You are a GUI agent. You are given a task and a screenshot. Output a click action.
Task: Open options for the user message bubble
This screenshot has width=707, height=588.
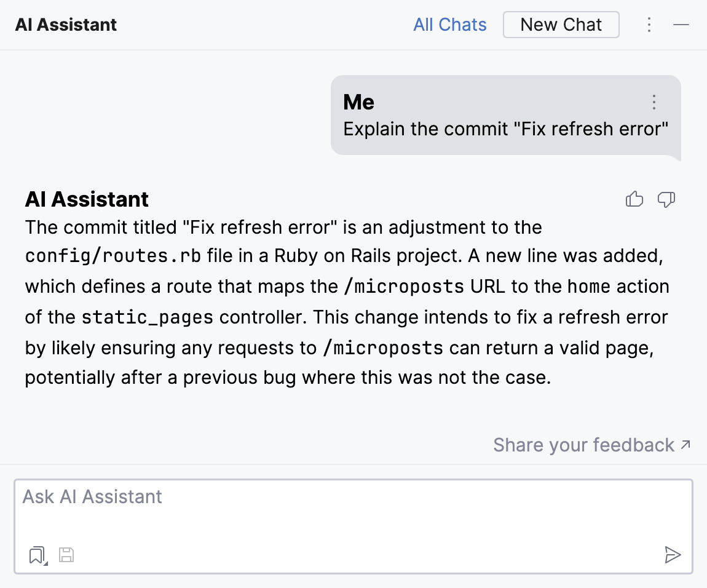pos(654,102)
